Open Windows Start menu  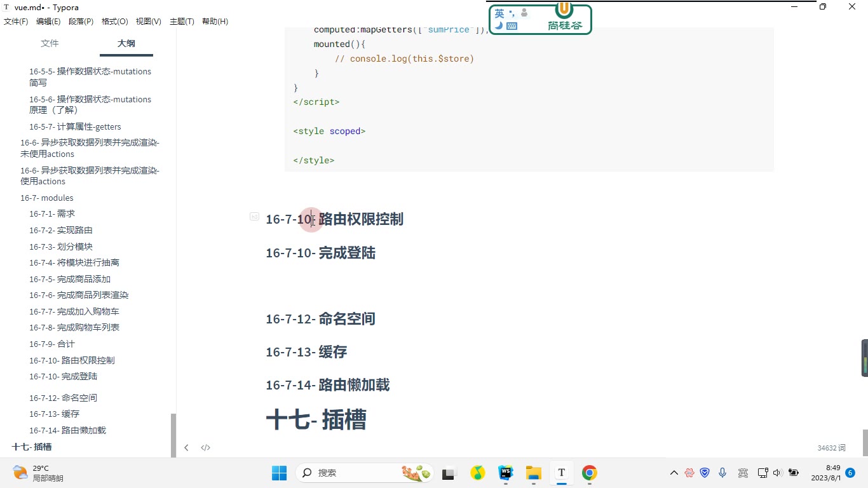(279, 473)
